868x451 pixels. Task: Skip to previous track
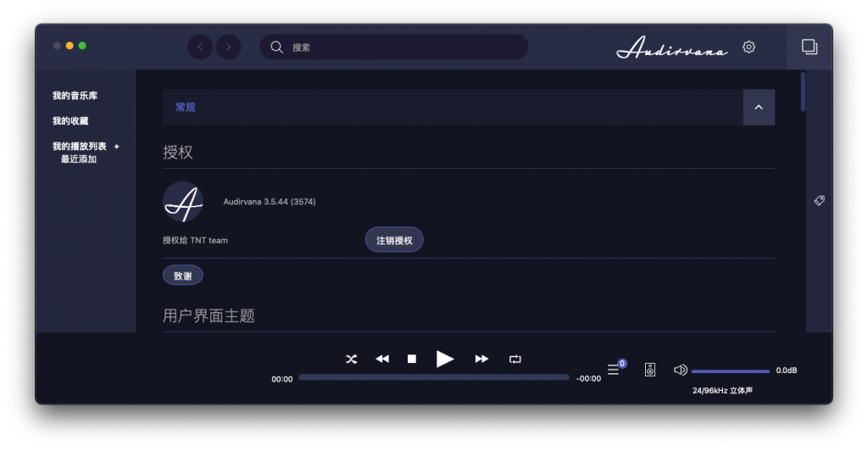pos(382,359)
